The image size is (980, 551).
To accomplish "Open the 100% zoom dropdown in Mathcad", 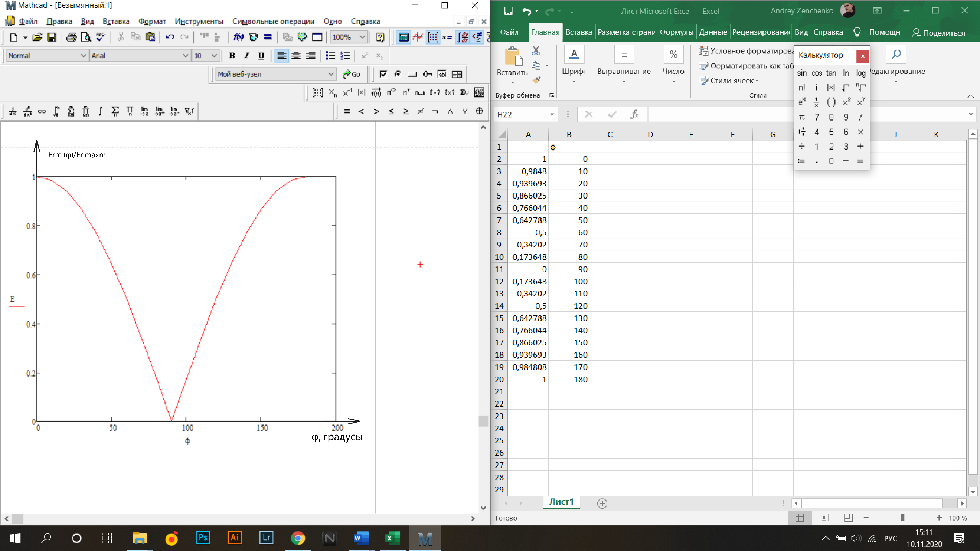I will click(x=362, y=37).
